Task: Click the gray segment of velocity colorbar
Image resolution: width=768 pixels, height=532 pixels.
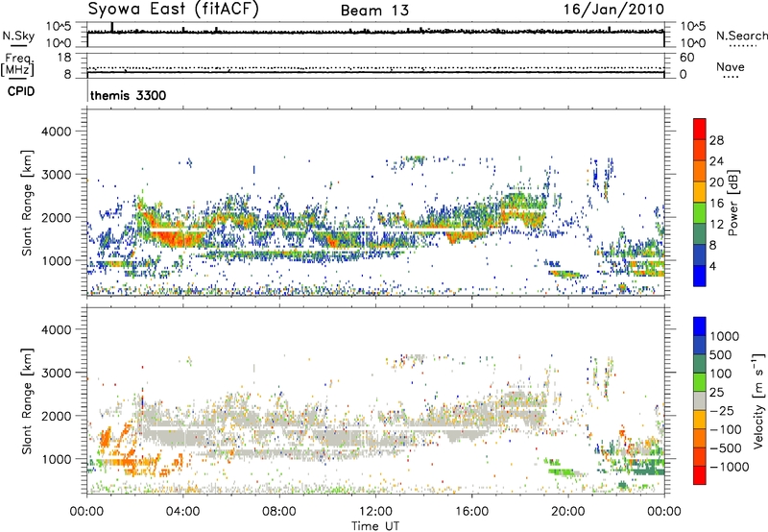Action: (700, 400)
